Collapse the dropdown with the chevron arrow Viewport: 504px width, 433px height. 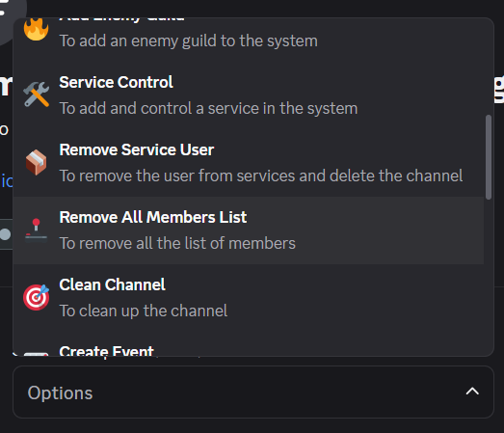472,392
